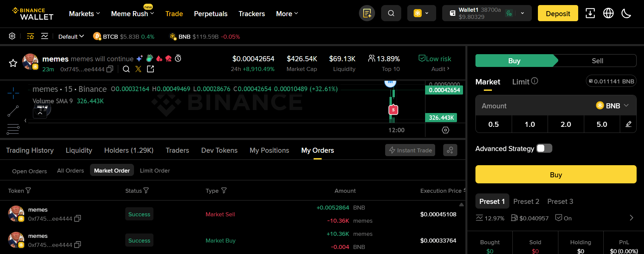Image resolution: width=644 pixels, height=254 pixels.
Task: View Limit order info icon
Action: (535, 81)
